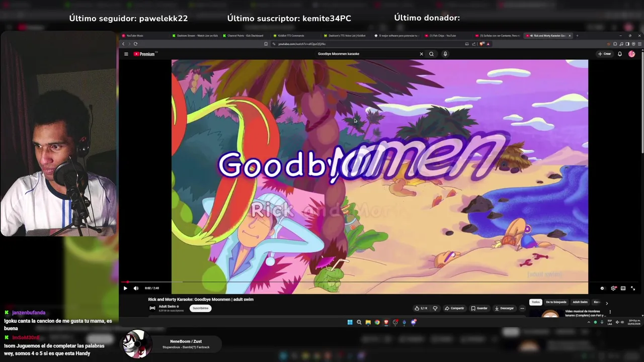Dislike the video

[435, 308]
